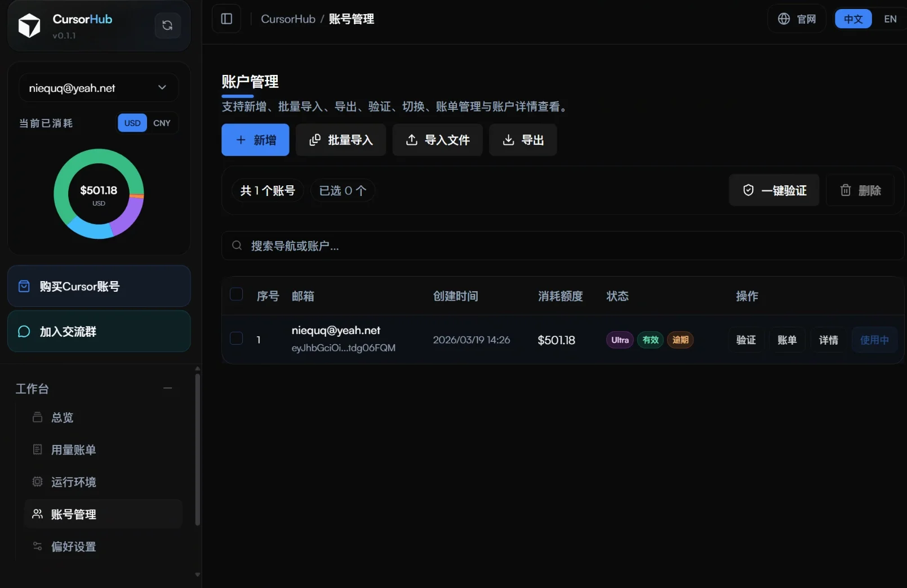Click 验证 to verify the account
This screenshot has height=588, width=907.
click(x=745, y=340)
